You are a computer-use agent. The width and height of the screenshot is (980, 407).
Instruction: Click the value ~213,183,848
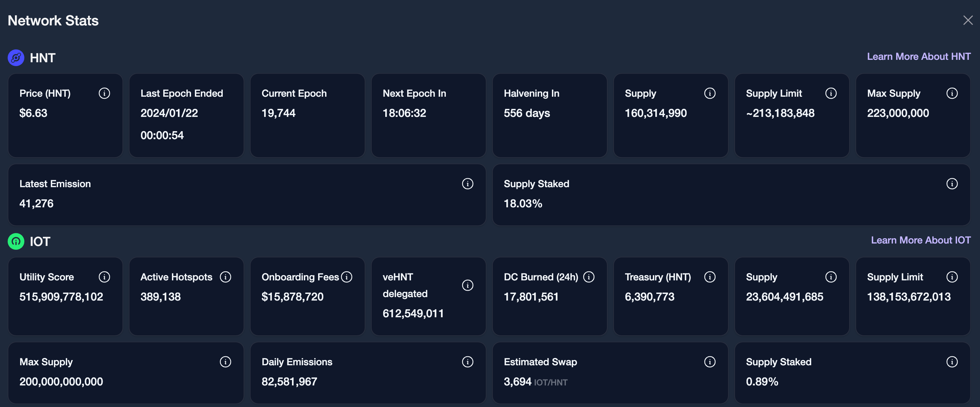pyautogui.click(x=780, y=113)
